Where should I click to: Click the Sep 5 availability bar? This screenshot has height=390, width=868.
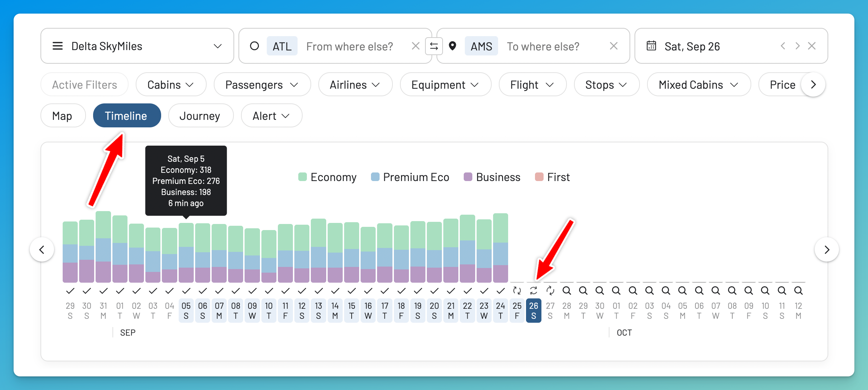coord(186,253)
